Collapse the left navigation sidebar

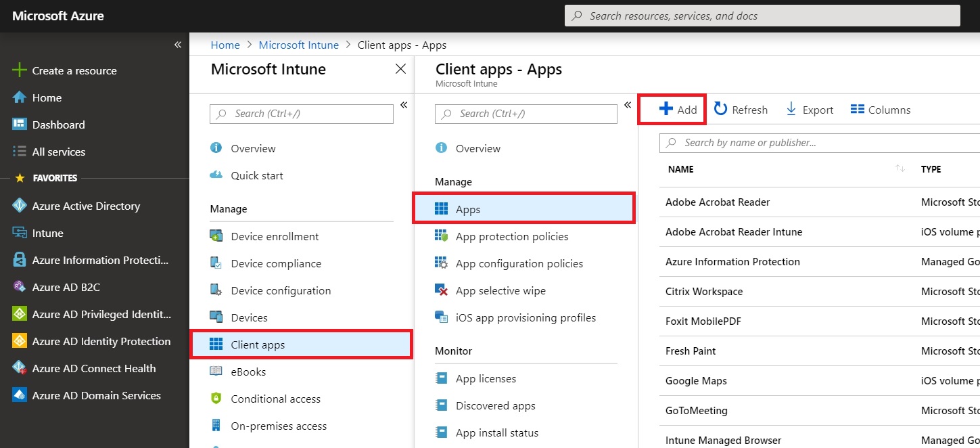point(178,45)
